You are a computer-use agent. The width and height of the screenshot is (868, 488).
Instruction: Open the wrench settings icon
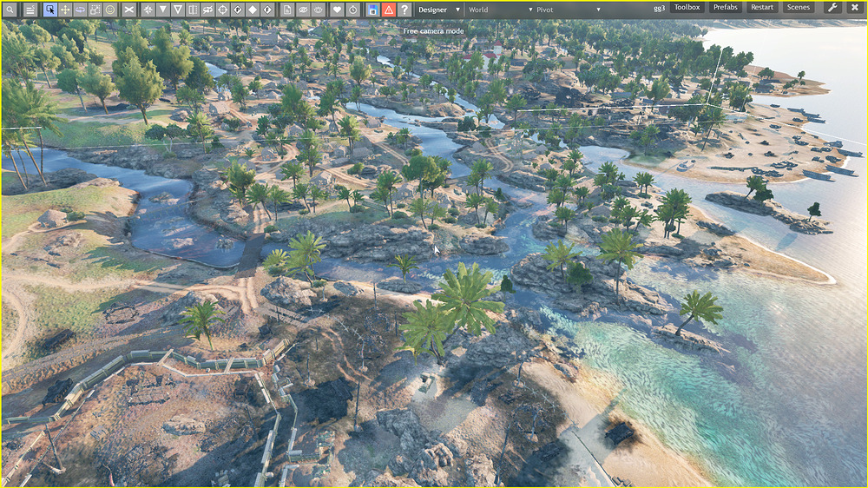(x=832, y=8)
